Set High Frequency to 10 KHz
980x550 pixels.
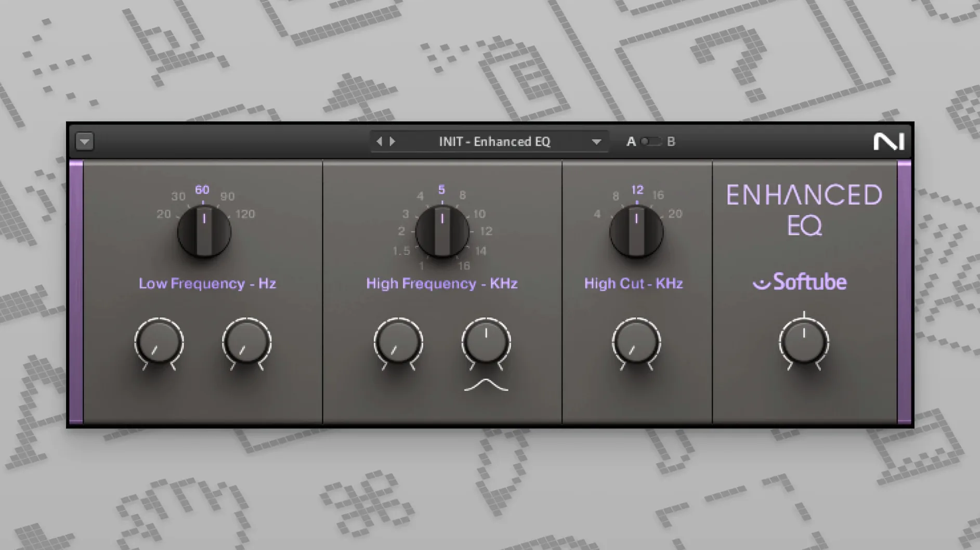click(x=479, y=214)
